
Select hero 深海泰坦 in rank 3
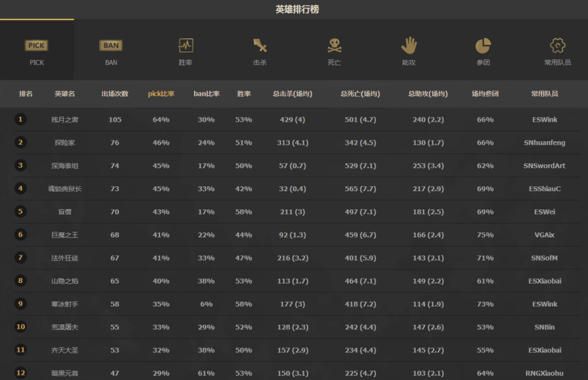65,166
